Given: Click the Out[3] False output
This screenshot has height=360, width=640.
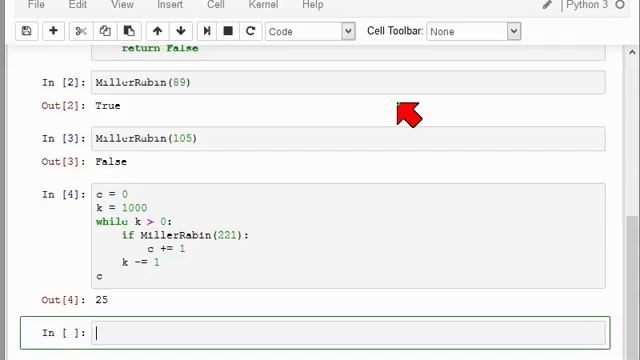Looking at the screenshot, I should (111, 162).
